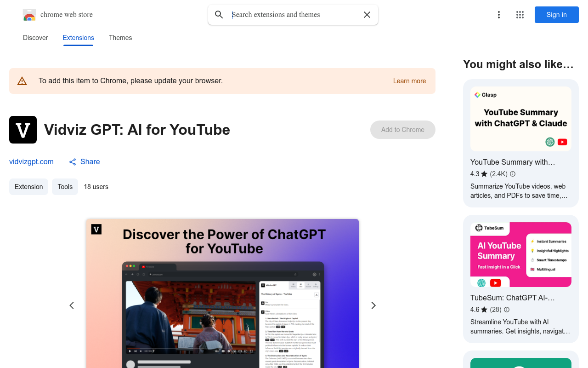Click the Streamline YouTube with AI description
Viewport: 588px width, 368px height.
pos(520,327)
